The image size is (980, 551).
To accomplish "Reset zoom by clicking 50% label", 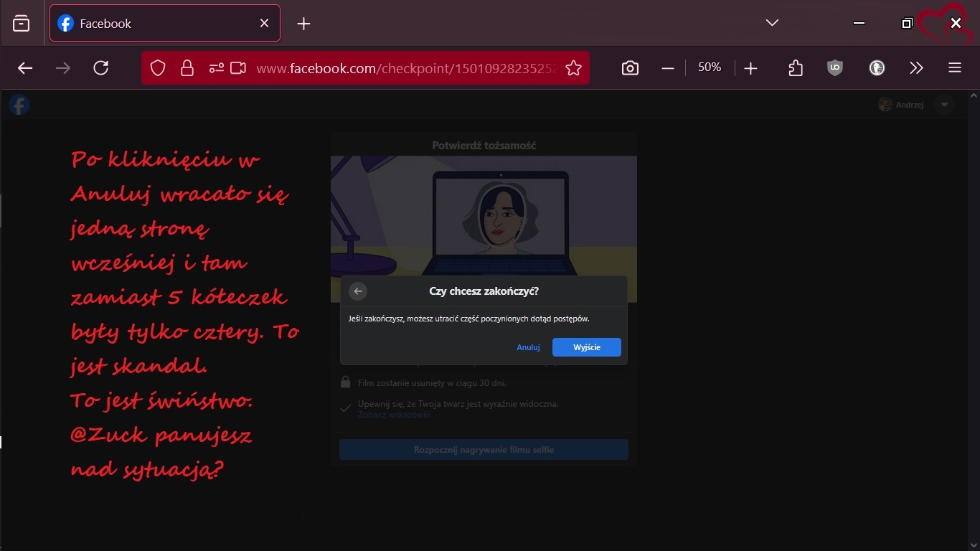I will [x=709, y=67].
